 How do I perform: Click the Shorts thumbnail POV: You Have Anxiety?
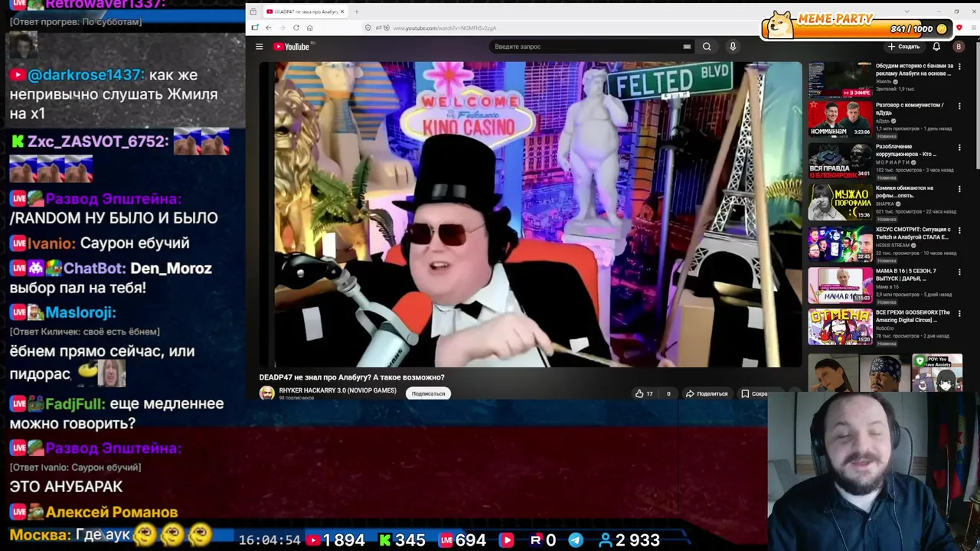pyautogui.click(x=938, y=373)
